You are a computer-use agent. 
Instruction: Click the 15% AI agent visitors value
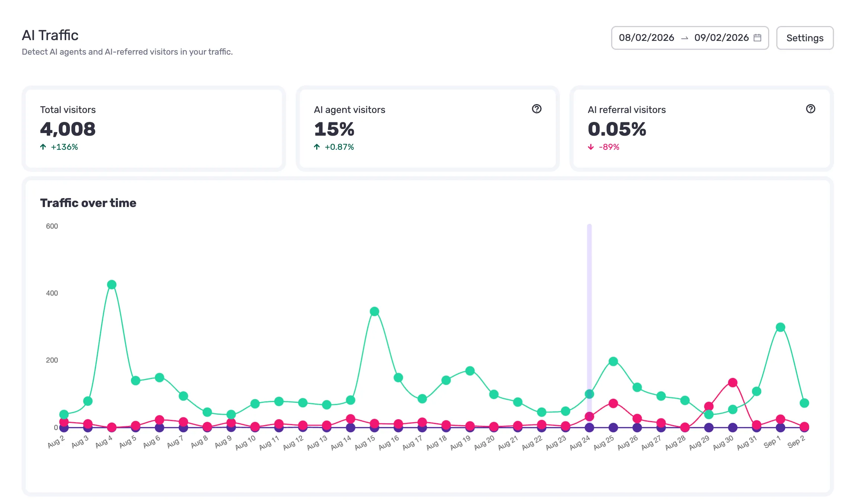pos(334,129)
